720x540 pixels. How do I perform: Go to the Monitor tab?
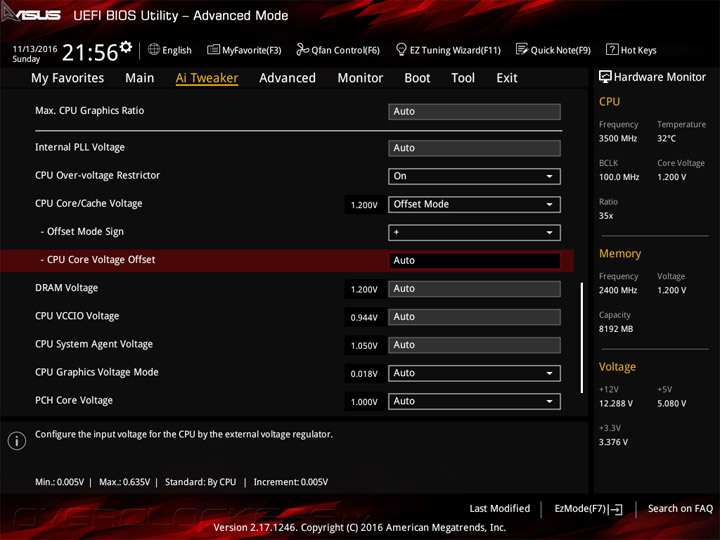tap(360, 78)
